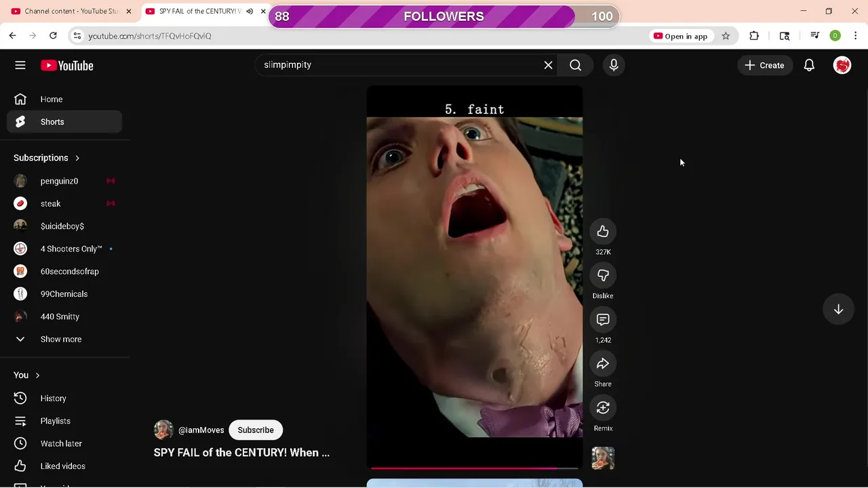This screenshot has height=488, width=868.
Task: Seek on the Short's red progress bar
Action: (x=475, y=468)
